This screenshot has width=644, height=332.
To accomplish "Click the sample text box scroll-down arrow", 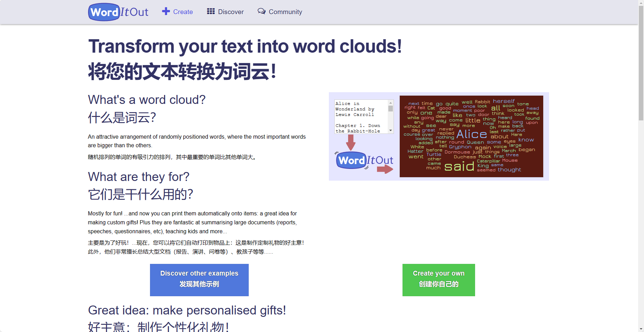I will pos(390,131).
